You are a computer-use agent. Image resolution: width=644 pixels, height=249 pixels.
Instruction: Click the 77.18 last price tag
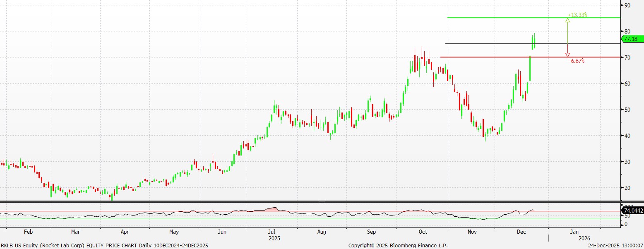(633, 39)
